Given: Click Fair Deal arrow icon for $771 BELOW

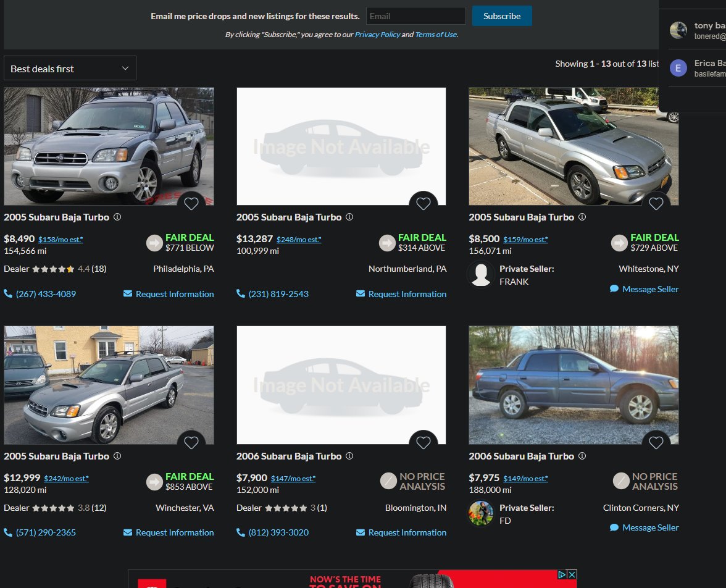Looking at the screenshot, I should 154,243.
